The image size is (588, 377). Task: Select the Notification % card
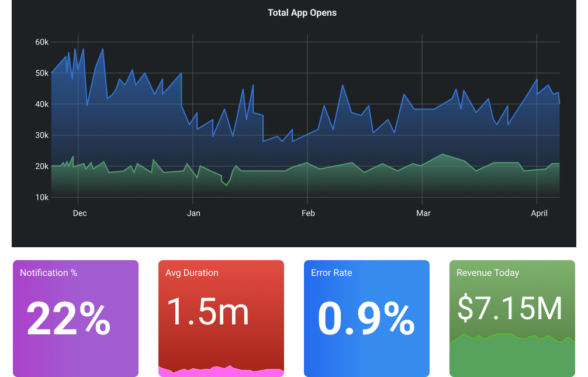(75, 318)
